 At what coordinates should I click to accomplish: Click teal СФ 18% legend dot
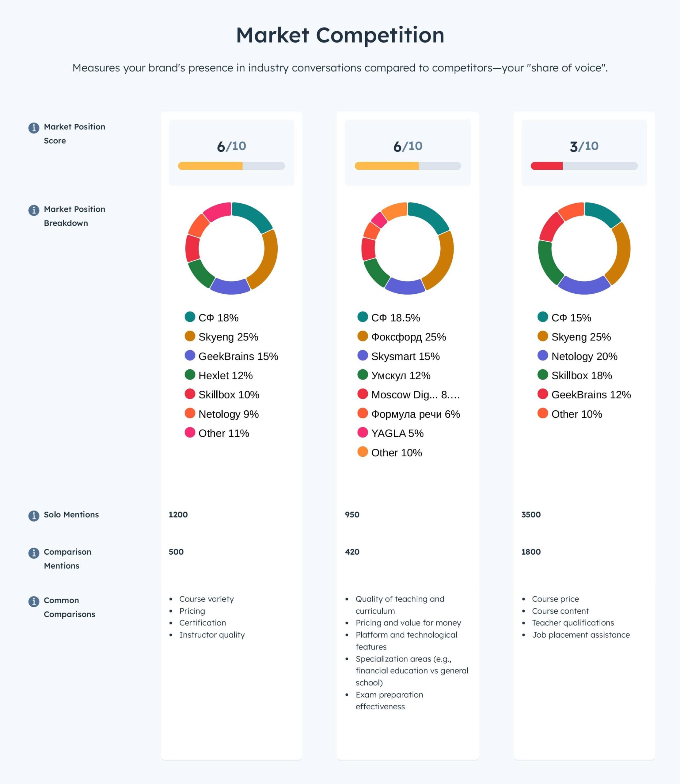click(x=190, y=317)
